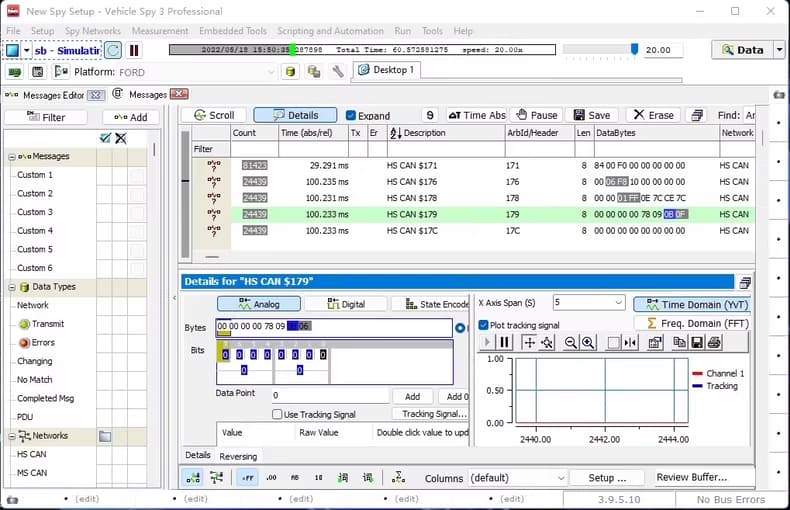Image resolution: width=790 pixels, height=510 pixels.
Task: Uncheck the Expand checkbox
Action: point(351,115)
